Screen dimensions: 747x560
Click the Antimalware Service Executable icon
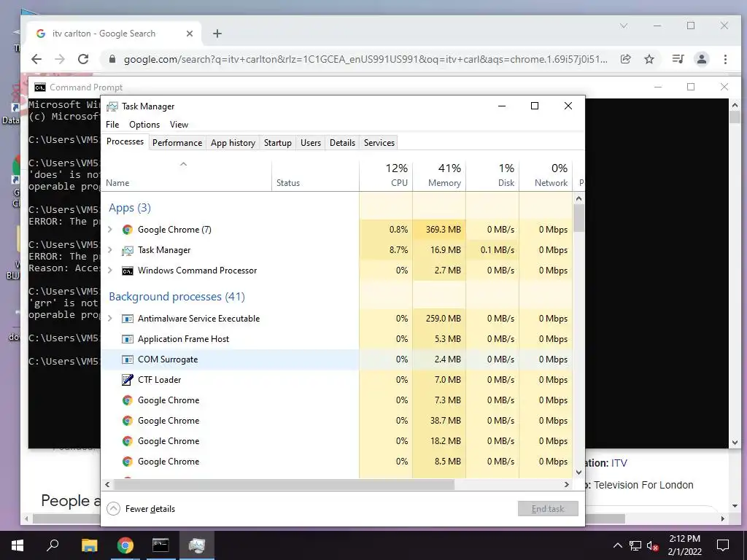point(127,319)
